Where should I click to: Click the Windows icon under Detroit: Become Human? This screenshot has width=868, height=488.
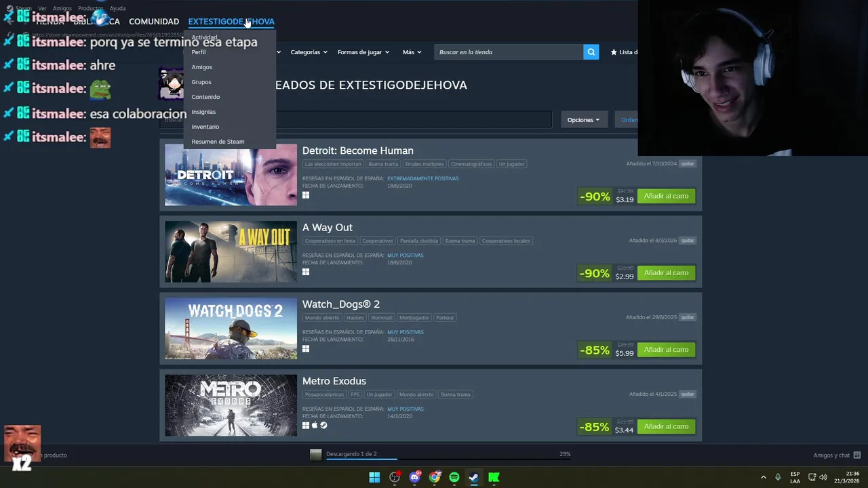click(x=306, y=195)
